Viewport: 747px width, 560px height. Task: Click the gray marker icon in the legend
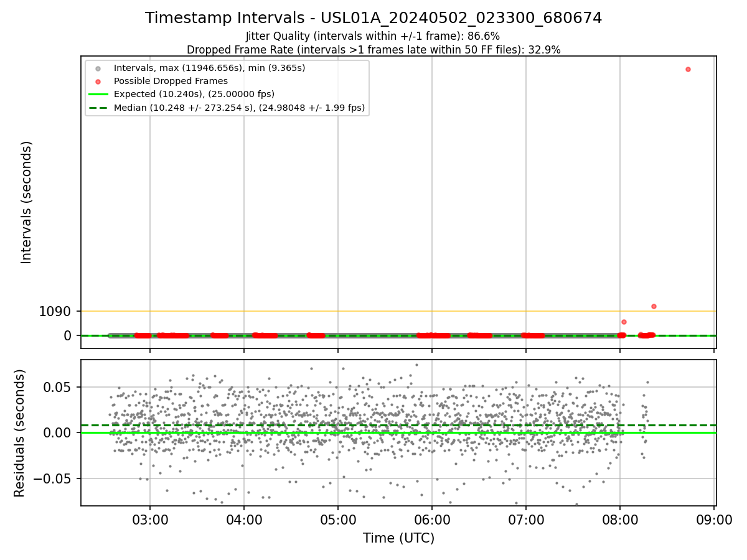(x=98, y=68)
